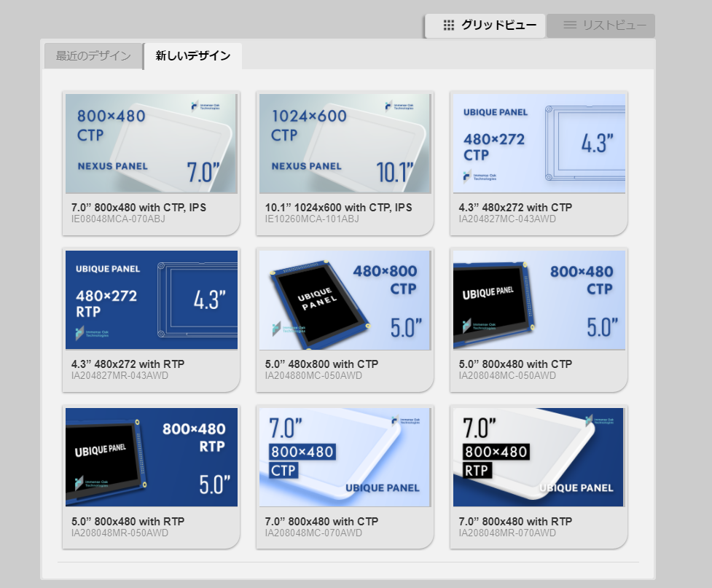Viewport: 712px width, 588px height.
Task: Open 4.3" 480x272 RTP Ubique Panel thumbnail
Action: coord(151,300)
